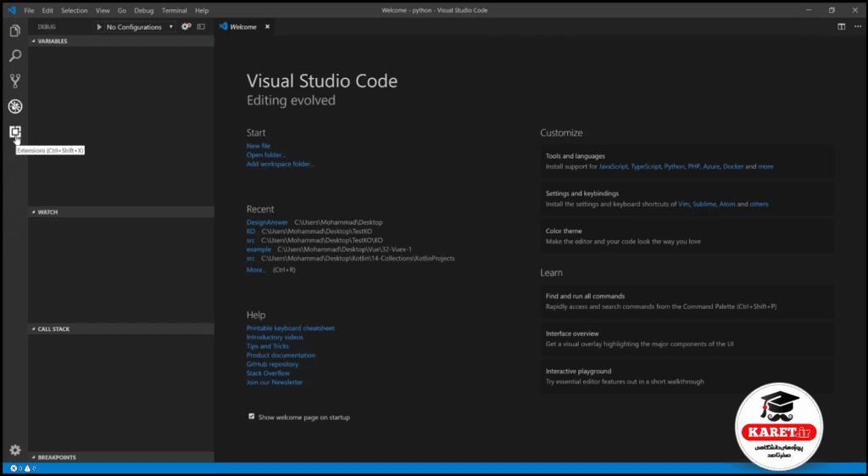Open the View menu
The image size is (868, 476).
[x=103, y=10]
